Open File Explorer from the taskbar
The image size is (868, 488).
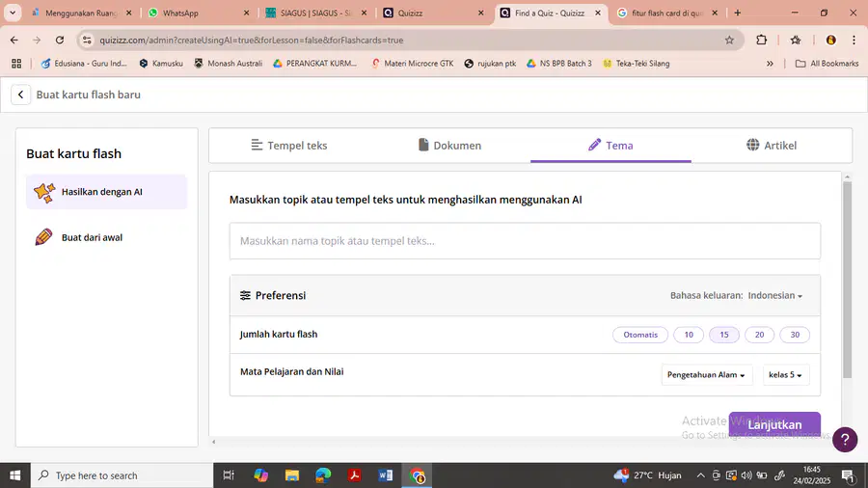pyautogui.click(x=291, y=475)
